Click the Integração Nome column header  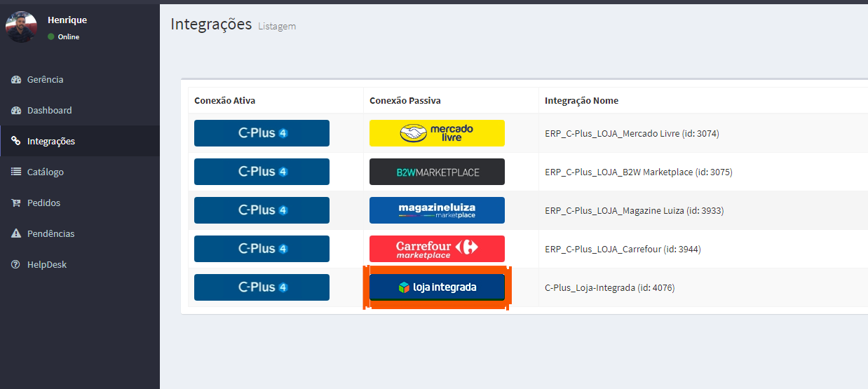click(582, 101)
